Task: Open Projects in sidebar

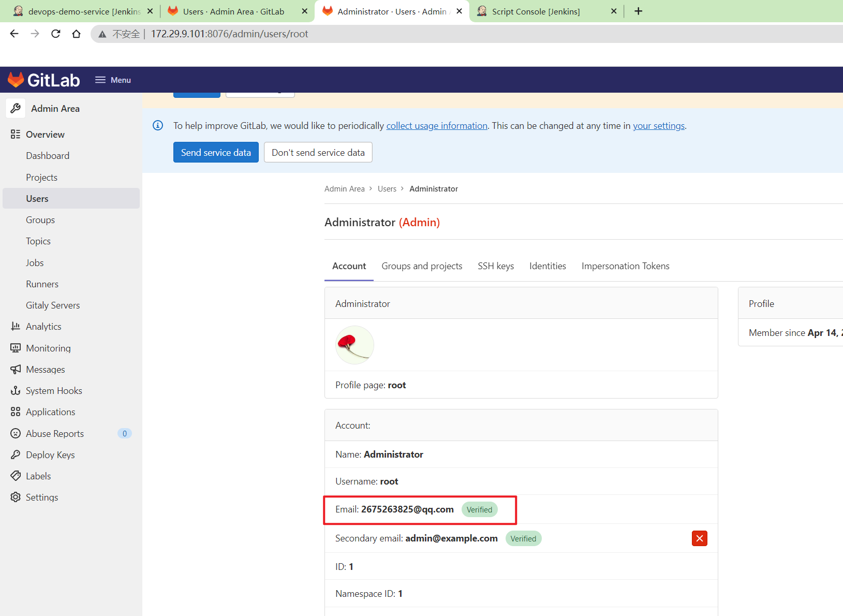Action: 41,178
